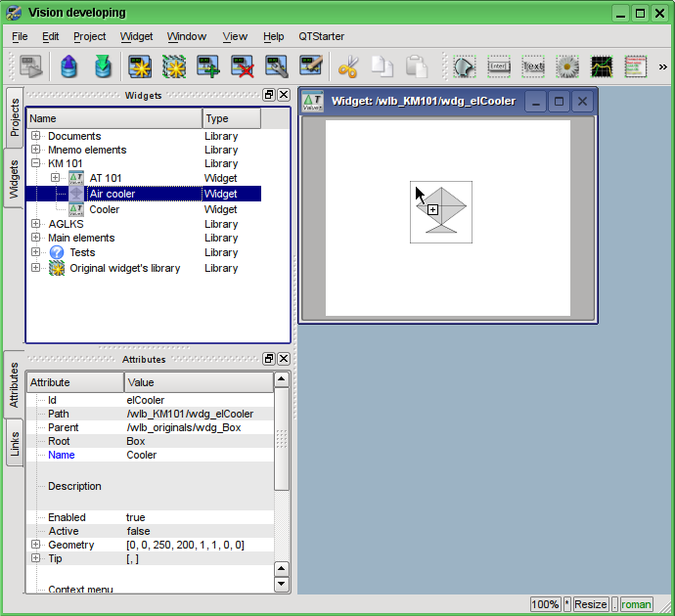
Task: Click the Cut scissors icon in toolbar
Action: pyautogui.click(x=347, y=66)
